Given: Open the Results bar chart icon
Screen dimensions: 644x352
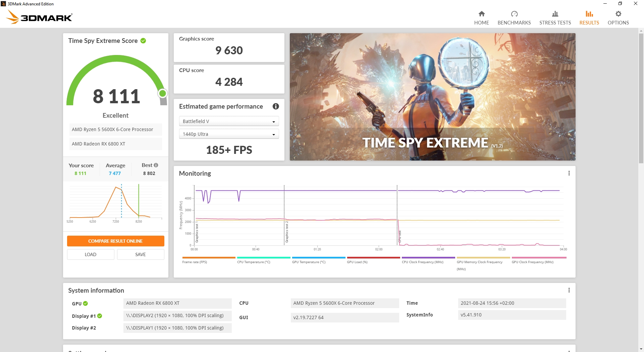Looking at the screenshot, I should [589, 14].
